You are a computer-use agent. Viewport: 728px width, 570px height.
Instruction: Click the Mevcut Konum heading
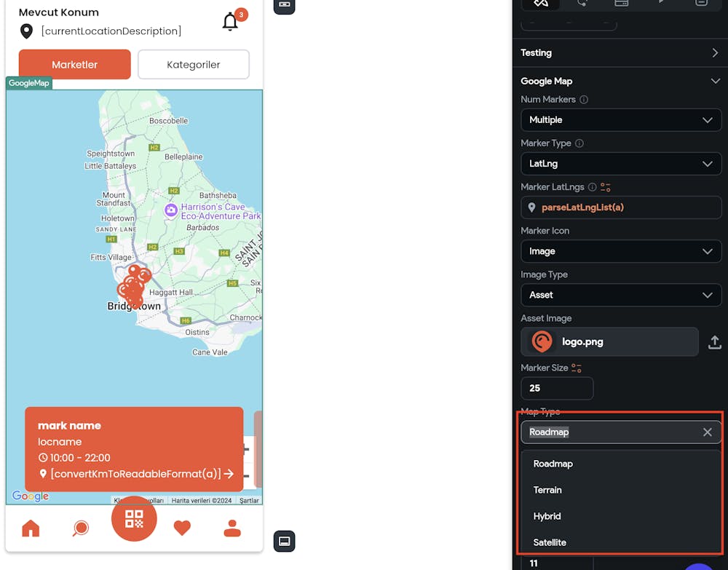(58, 12)
